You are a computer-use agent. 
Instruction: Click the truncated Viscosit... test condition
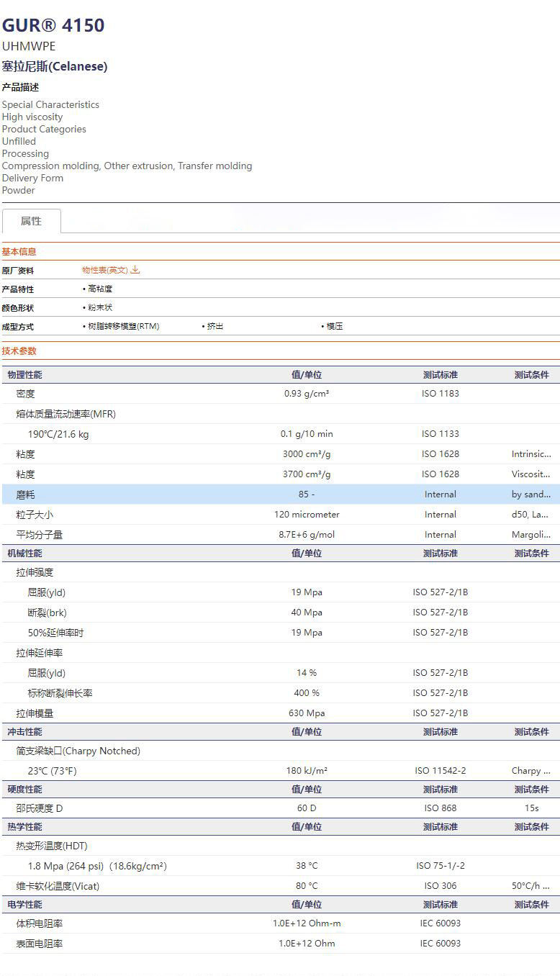531,474
